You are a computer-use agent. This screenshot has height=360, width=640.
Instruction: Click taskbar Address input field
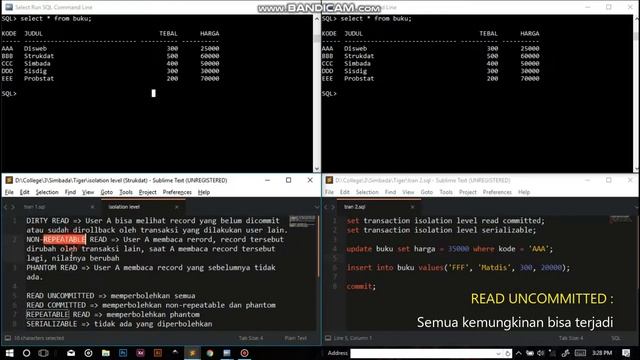click(x=422, y=353)
